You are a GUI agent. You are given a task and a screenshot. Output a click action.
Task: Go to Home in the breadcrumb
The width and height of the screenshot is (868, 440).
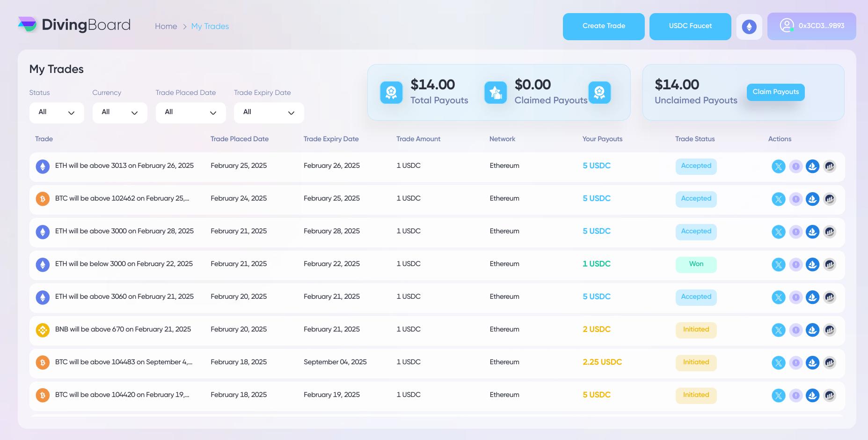click(x=166, y=27)
